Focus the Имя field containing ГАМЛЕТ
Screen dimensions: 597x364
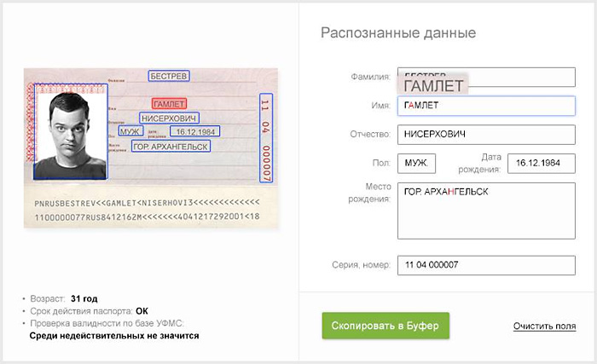coord(486,106)
